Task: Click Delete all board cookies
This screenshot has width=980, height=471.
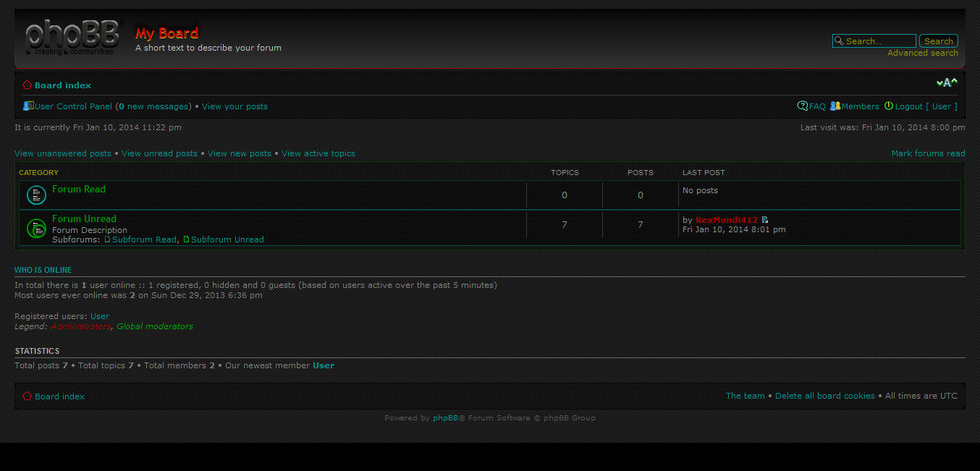Action: click(825, 396)
